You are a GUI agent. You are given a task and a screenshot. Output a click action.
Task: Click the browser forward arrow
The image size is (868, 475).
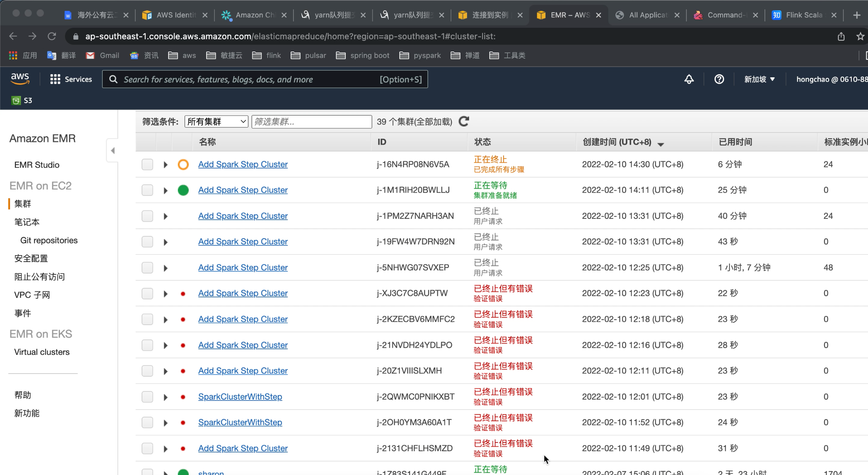coord(33,36)
